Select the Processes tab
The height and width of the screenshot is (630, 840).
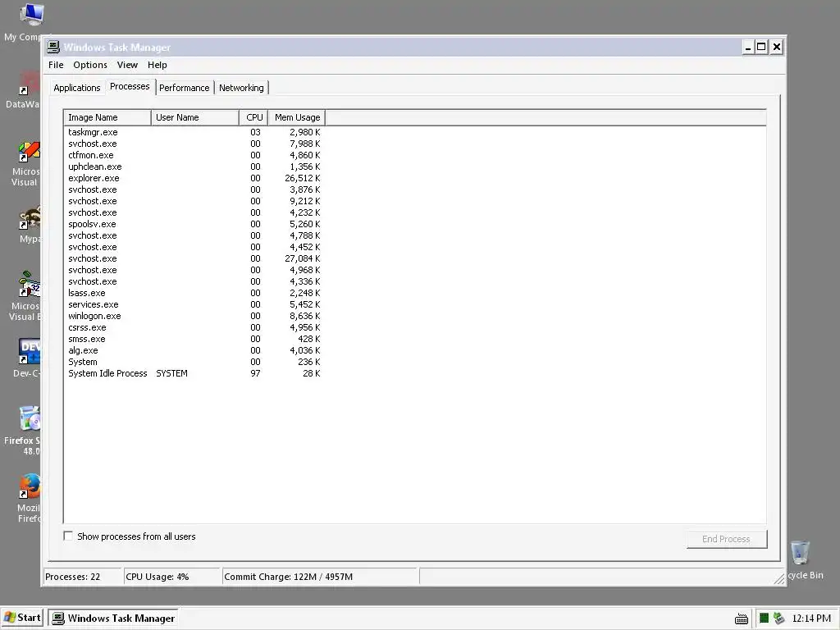pos(130,86)
